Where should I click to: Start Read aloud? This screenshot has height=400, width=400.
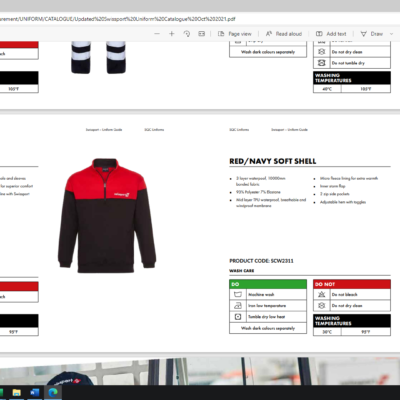[x=284, y=34]
